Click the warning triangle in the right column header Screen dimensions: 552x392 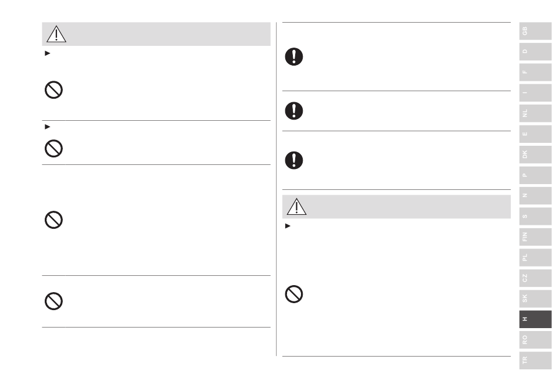[x=296, y=207]
